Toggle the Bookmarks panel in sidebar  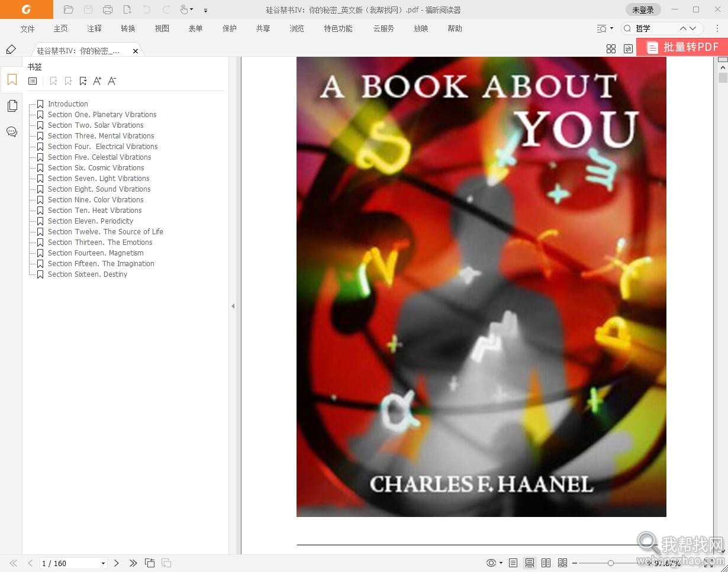coord(12,79)
